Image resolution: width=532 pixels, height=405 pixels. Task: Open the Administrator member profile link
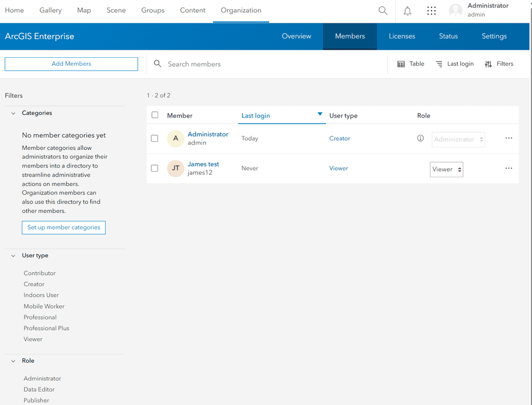point(208,134)
